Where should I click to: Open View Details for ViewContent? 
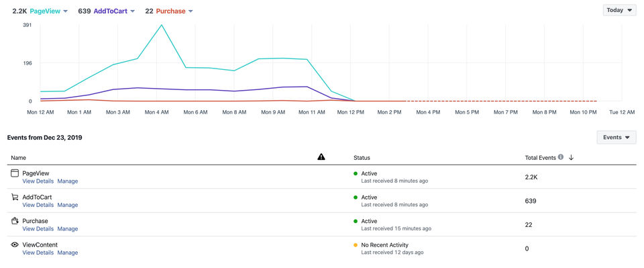38,253
